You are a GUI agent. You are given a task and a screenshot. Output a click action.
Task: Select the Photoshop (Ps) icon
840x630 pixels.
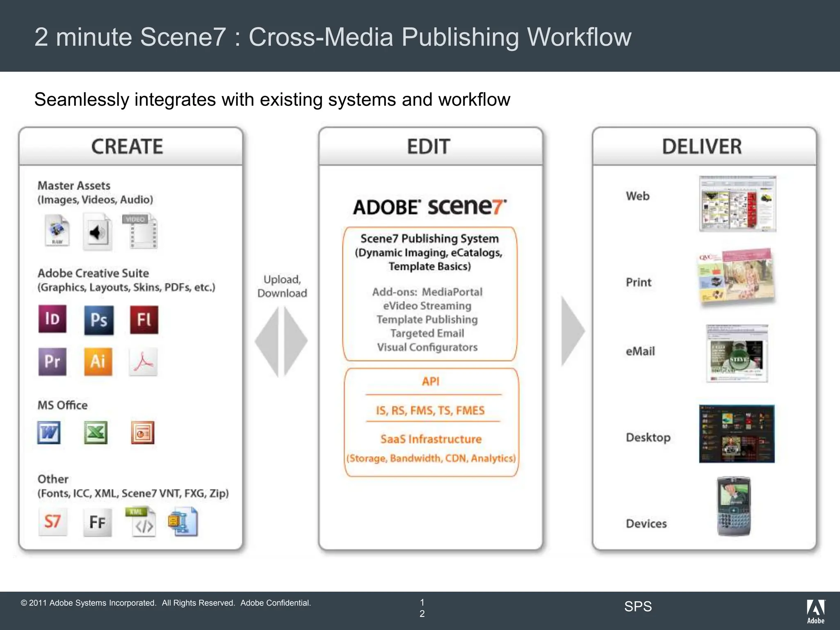point(99,320)
